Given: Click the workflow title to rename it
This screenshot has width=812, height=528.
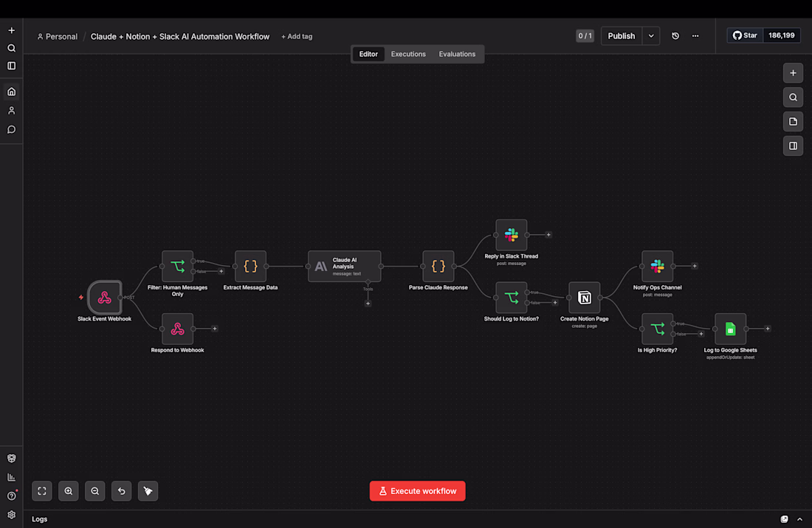Looking at the screenshot, I should point(179,36).
